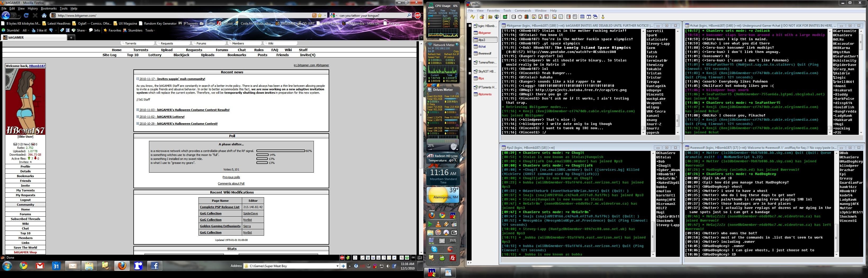Click the Adblock Plus ABP icon
This screenshot has height=278, width=868.
417,15
